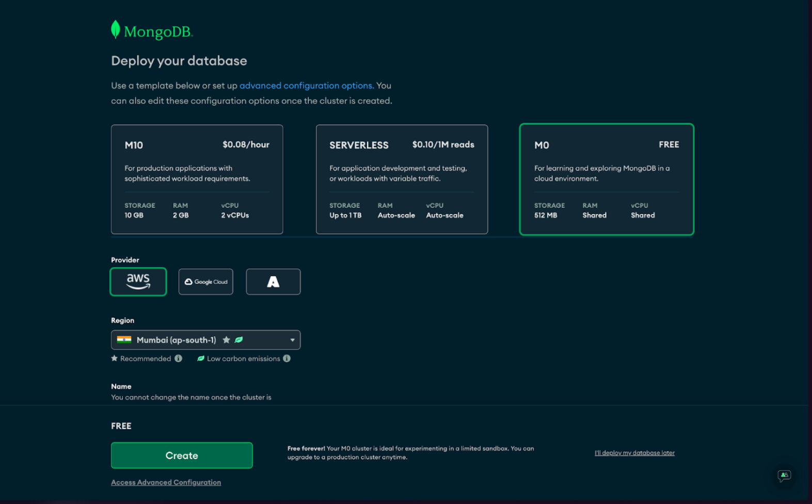
Task: Click the Low carbon emissions info icon
Action: pos(286,359)
